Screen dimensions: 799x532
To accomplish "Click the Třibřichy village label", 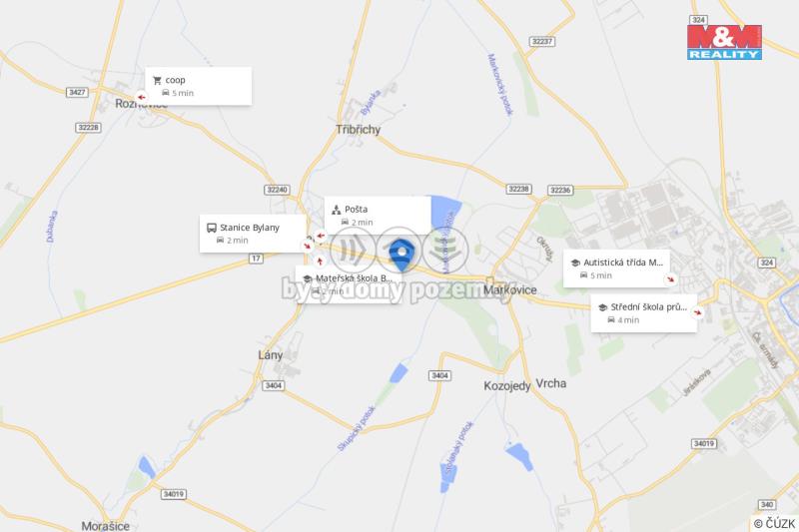I will [x=358, y=130].
